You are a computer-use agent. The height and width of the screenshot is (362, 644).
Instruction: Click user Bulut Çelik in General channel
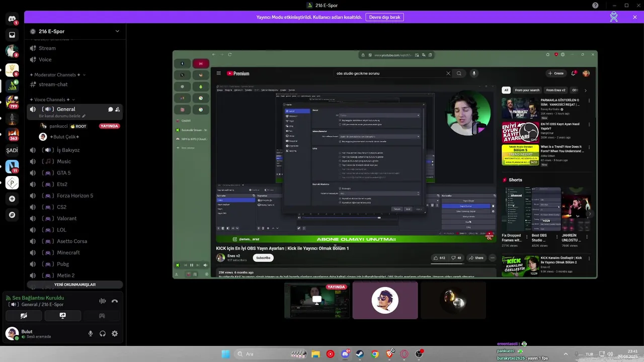click(79, 137)
